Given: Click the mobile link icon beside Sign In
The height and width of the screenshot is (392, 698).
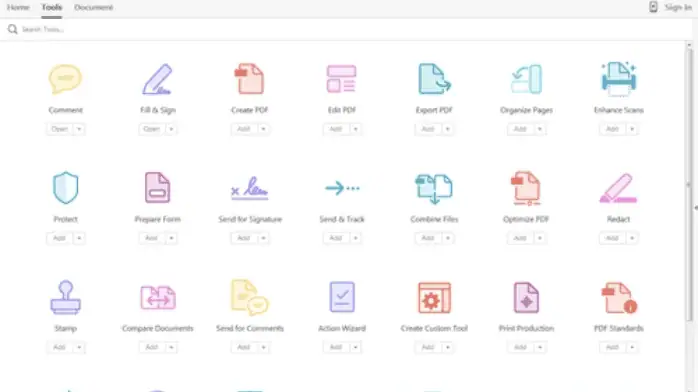Looking at the screenshot, I should (x=653, y=7).
